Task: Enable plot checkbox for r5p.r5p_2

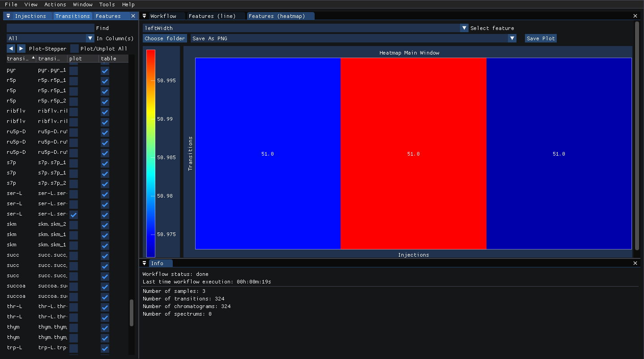Action: click(x=73, y=101)
